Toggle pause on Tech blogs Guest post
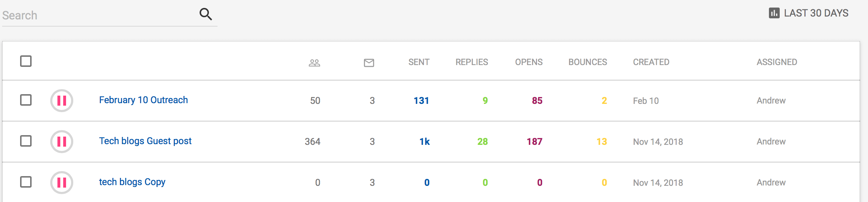The width and height of the screenshot is (868, 202). tap(62, 142)
